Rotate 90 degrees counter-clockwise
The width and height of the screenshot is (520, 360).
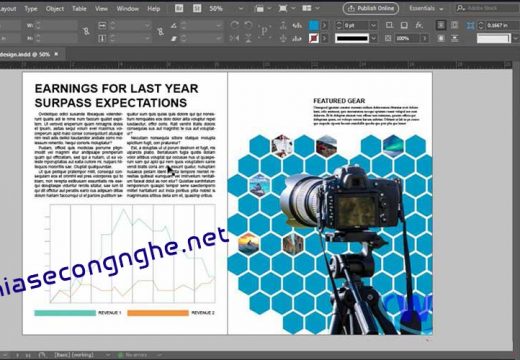coord(248,25)
